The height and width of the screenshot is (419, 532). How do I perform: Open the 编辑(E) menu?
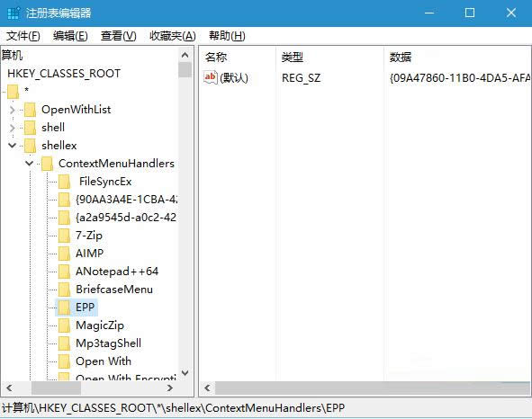pos(70,36)
